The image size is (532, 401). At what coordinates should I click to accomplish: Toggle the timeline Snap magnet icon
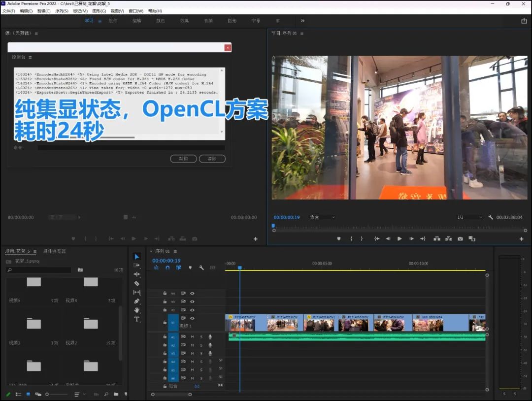coord(167,267)
